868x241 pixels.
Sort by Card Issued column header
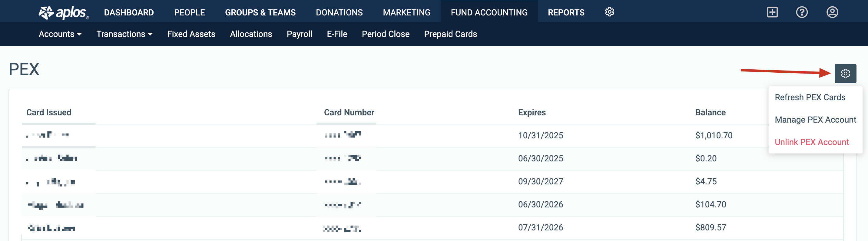pyautogui.click(x=49, y=113)
